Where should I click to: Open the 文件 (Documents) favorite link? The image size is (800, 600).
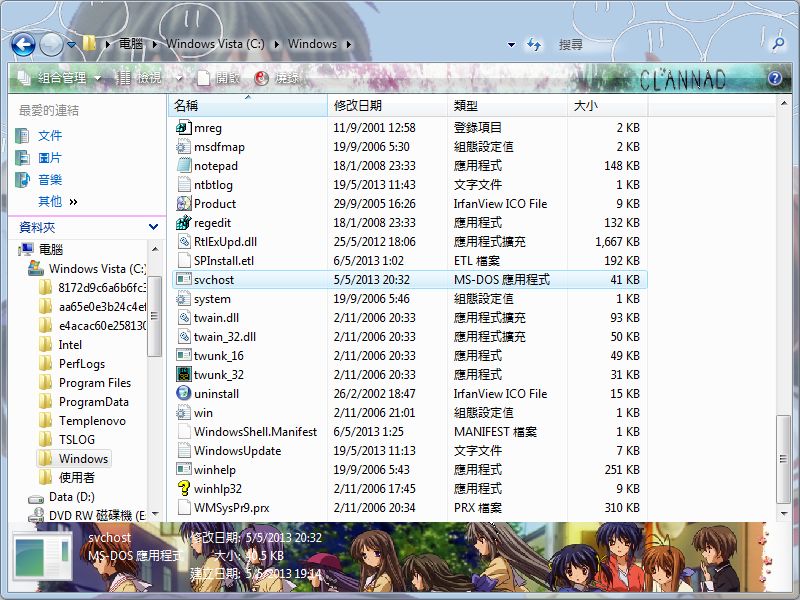tap(50, 136)
